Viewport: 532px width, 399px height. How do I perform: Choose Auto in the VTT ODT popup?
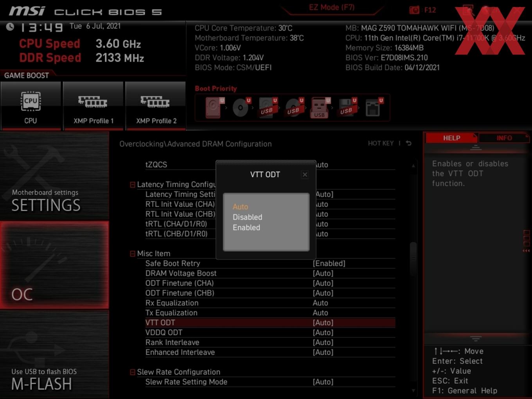tap(240, 207)
